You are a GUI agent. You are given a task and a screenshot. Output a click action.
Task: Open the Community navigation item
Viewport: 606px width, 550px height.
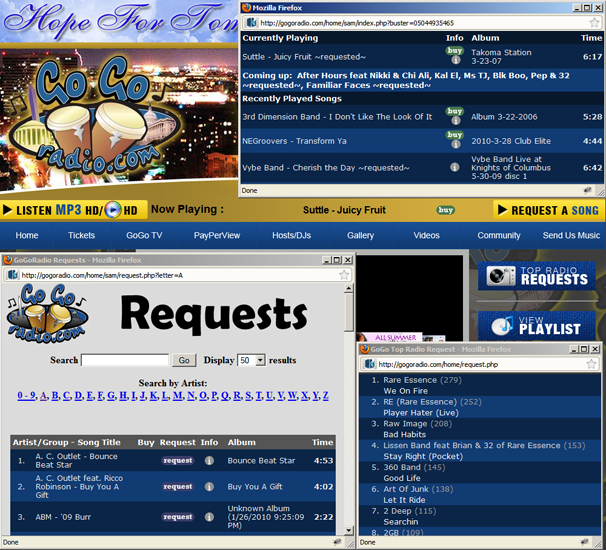pyautogui.click(x=498, y=235)
